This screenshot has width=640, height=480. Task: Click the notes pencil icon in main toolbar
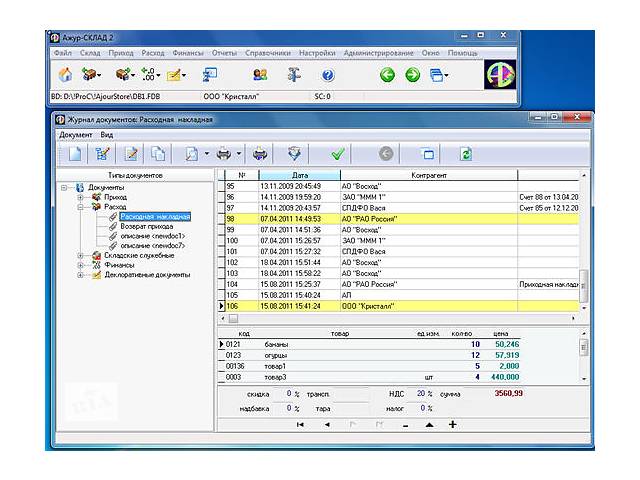(x=174, y=75)
